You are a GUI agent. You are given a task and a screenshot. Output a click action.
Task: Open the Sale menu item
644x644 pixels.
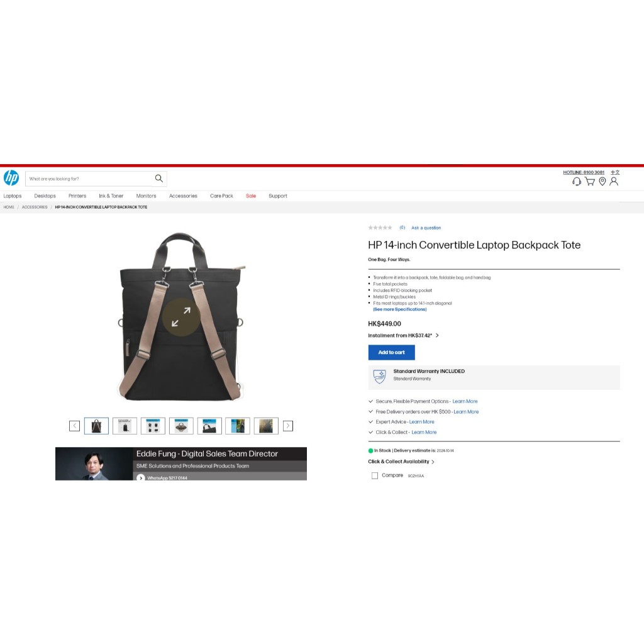250,196
